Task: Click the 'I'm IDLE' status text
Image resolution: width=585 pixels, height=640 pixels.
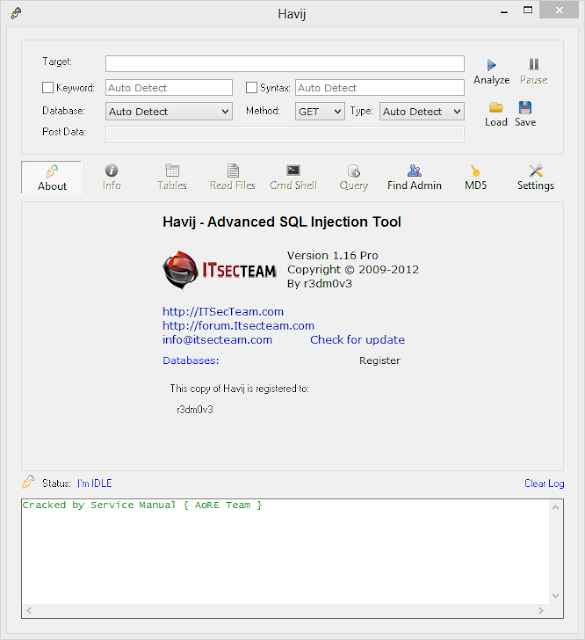Action: pyautogui.click(x=94, y=483)
